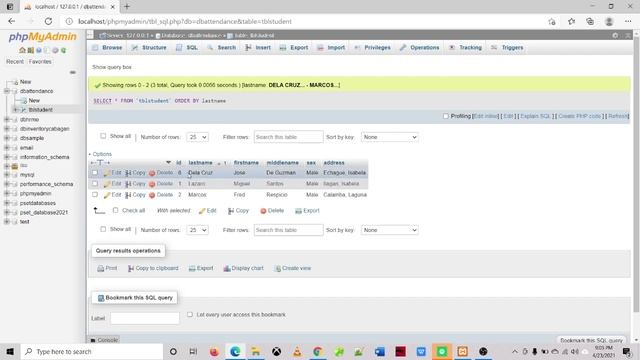Image resolution: width=640 pixels, height=360 pixels.
Task: Open the SQL tab
Action: tap(187, 48)
